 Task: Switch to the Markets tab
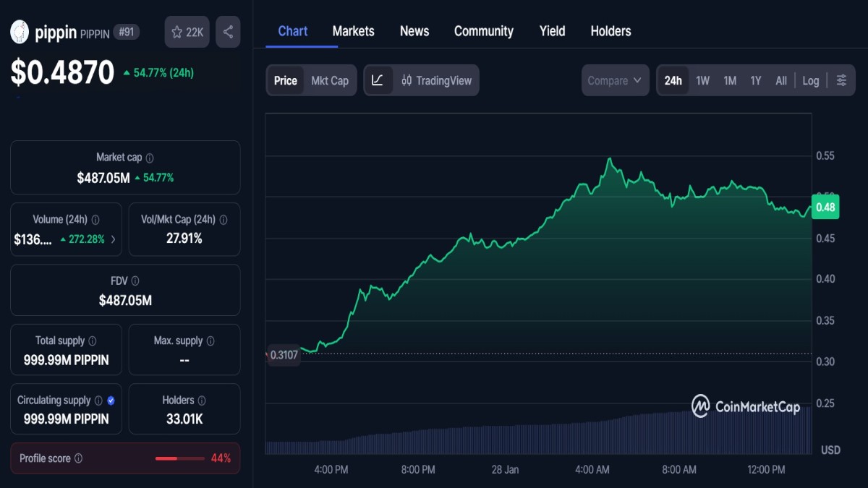coord(353,31)
